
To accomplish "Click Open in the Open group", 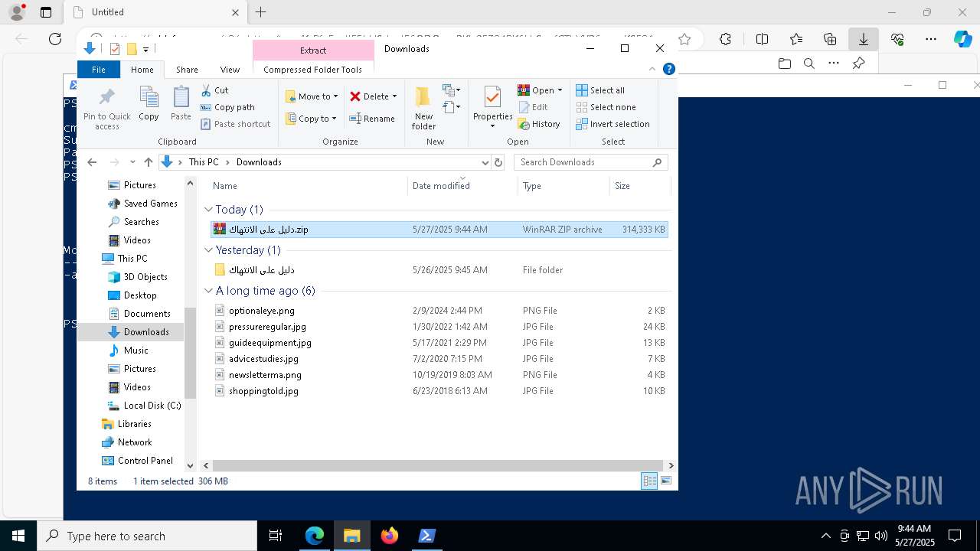I will pyautogui.click(x=536, y=90).
